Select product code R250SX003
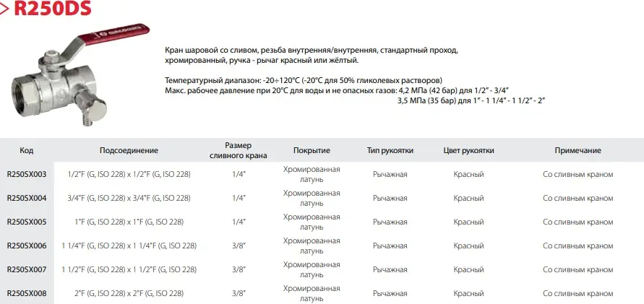Viewport: 644px width, 304px height. point(26,175)
